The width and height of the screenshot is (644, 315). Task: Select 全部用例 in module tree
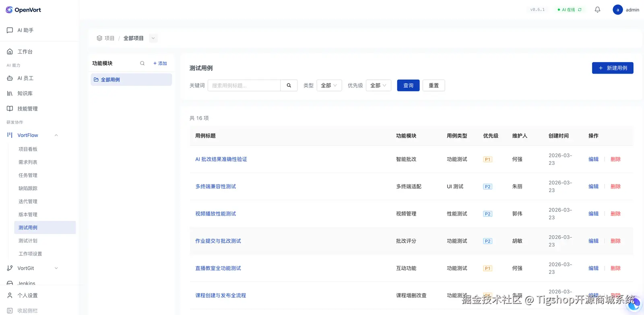131,80
